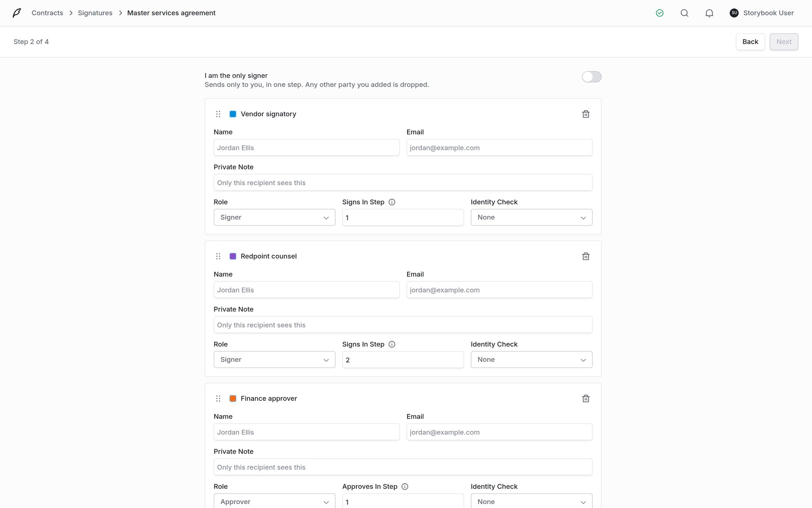Focus the Redpoint counsel Email field
This screenshot has width=812, height=508.
(x=499, y=290)
